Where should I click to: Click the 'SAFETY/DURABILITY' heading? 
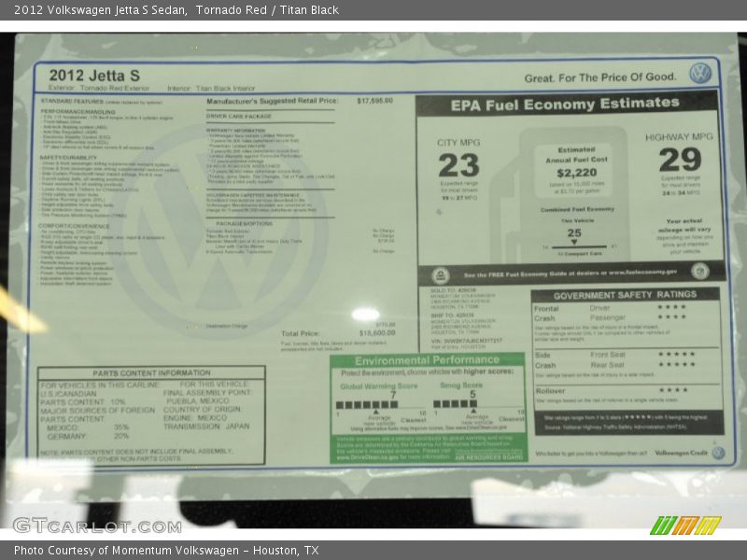tap(68, 158)
